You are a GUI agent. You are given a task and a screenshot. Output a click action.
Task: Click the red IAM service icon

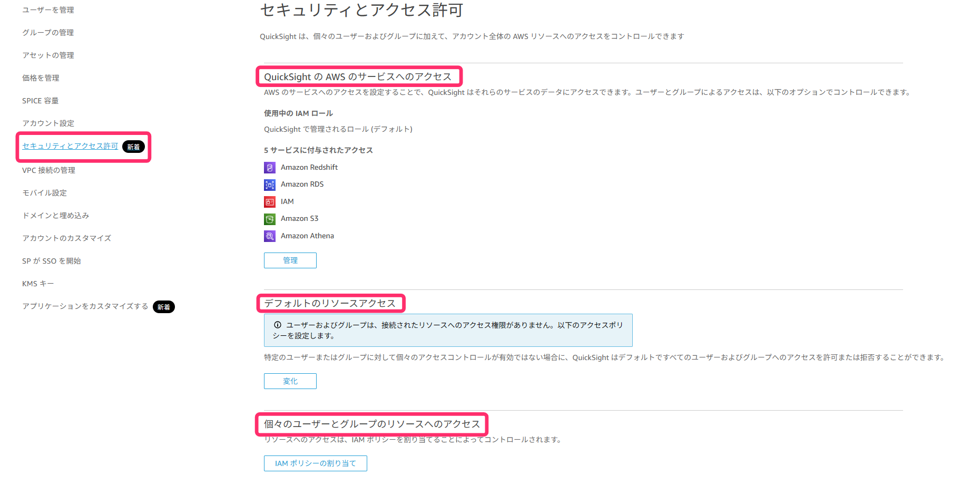pyautogui.click(x=270, y=202)
